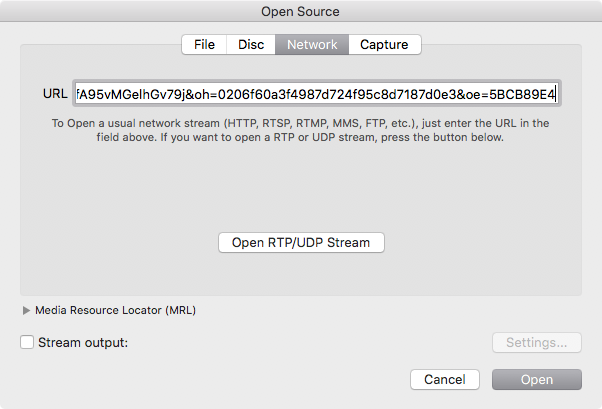602x409 pixels.
Task: Cancel the Open Source dialog
Action: click(x=445, y=379)
